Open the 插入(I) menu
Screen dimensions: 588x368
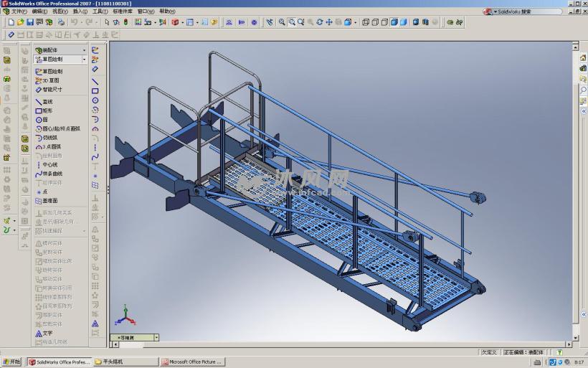80,11
